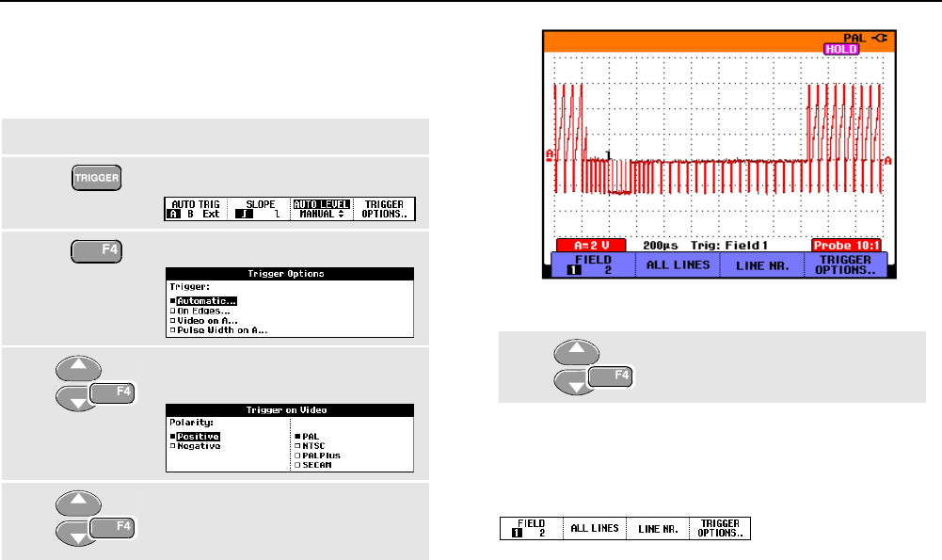This screenshot has width=942, height=560.
Task: Choose ALL LINES on the blue scope menu
Action: tap(678, 265)
